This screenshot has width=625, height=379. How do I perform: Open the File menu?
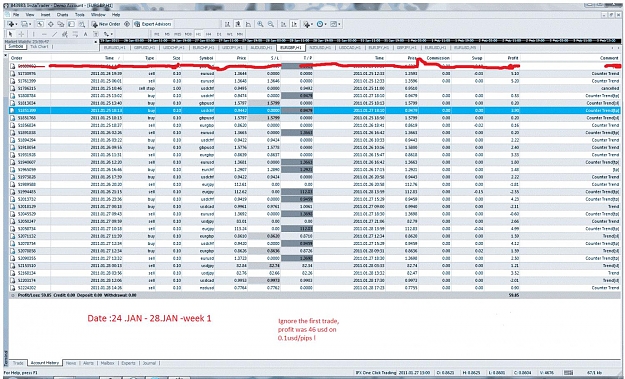click(x=16, y=14)
